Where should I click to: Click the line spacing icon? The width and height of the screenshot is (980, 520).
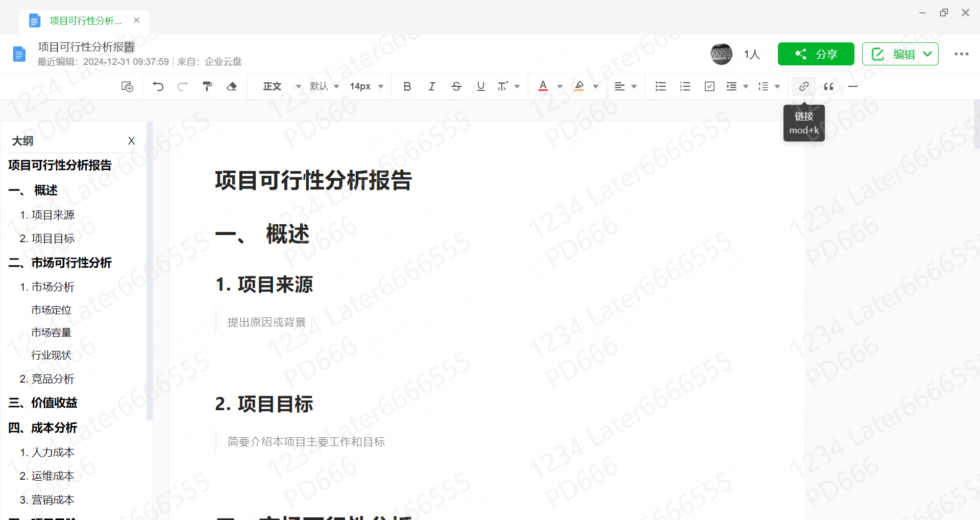[763, 86]
